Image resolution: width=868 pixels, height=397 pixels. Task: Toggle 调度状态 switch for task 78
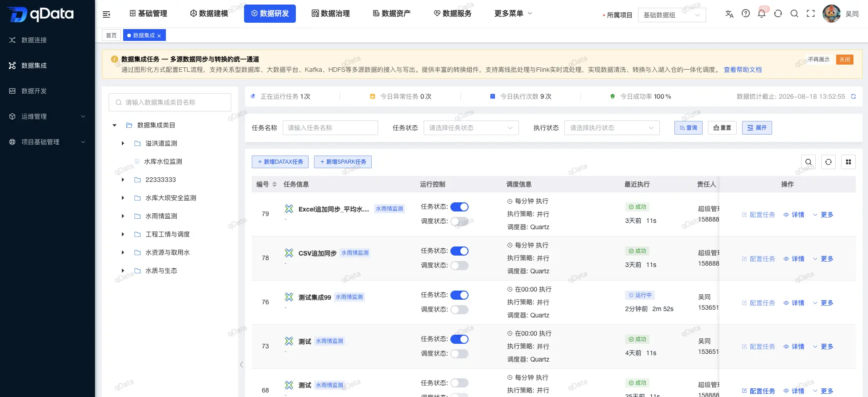(459, 266)
